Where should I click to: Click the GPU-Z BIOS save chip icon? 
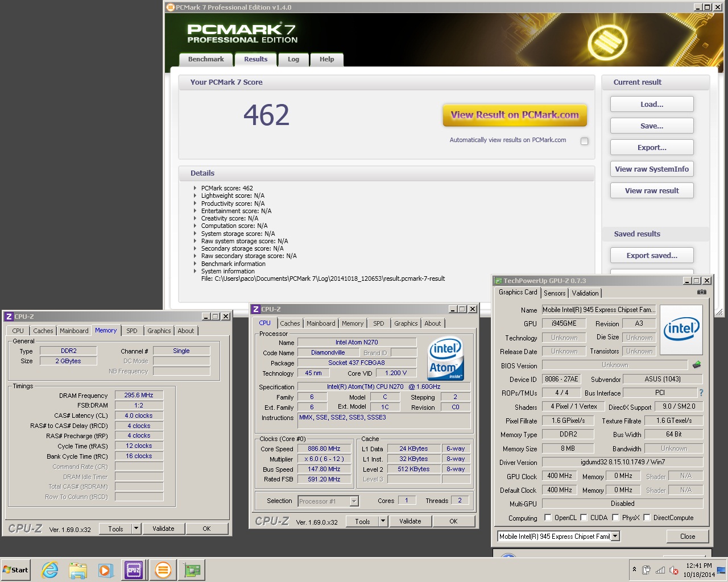pyautogui.click(x=697, y=365)
